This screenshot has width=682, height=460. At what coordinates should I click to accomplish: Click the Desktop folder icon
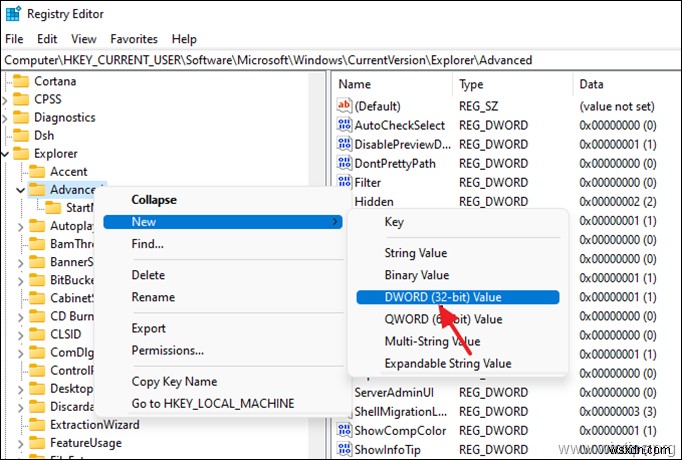(37, 389)
